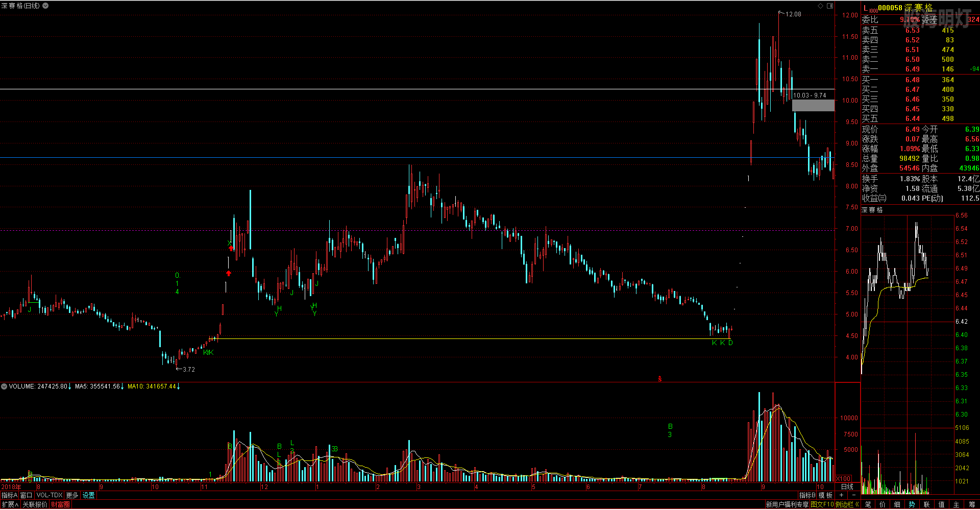
Task: Open the 窗口 window menu
Action: (27, 495)
